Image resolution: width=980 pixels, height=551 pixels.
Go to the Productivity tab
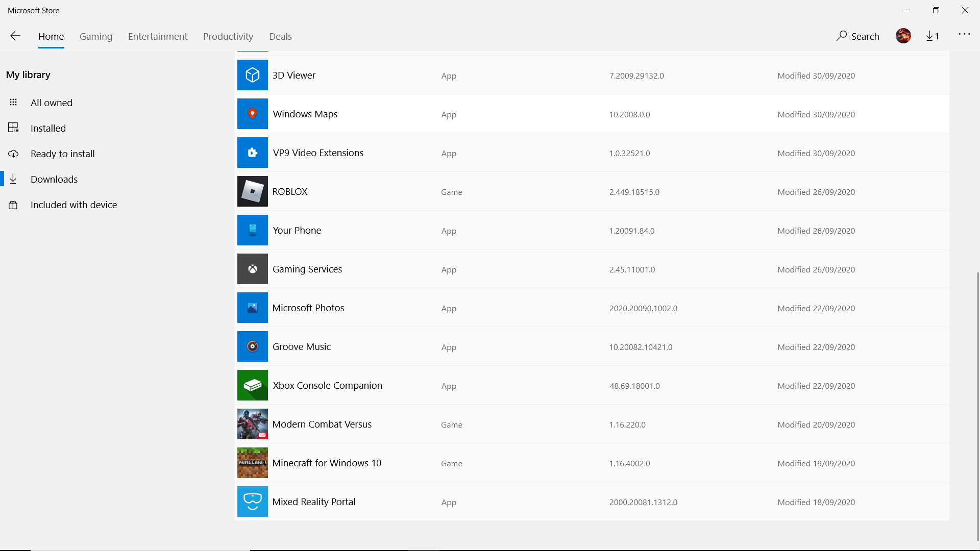228,36
